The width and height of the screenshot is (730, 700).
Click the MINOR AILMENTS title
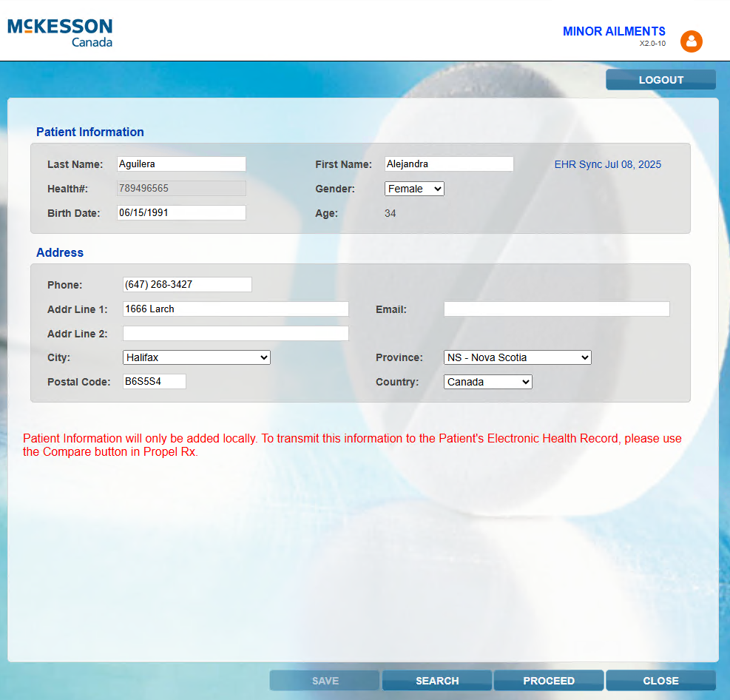tap(614, 31)
